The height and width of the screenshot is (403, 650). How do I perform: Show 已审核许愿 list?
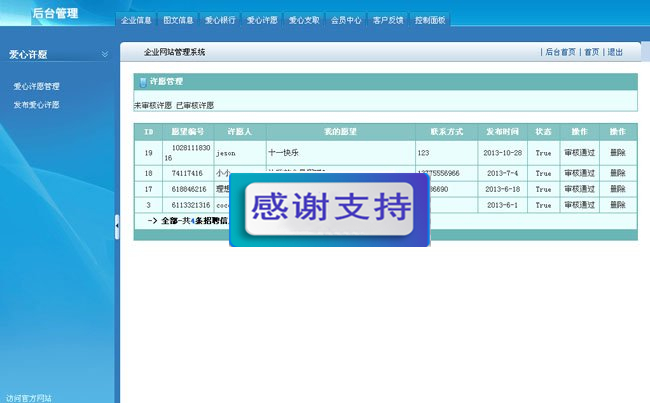(x=195, y=105)
